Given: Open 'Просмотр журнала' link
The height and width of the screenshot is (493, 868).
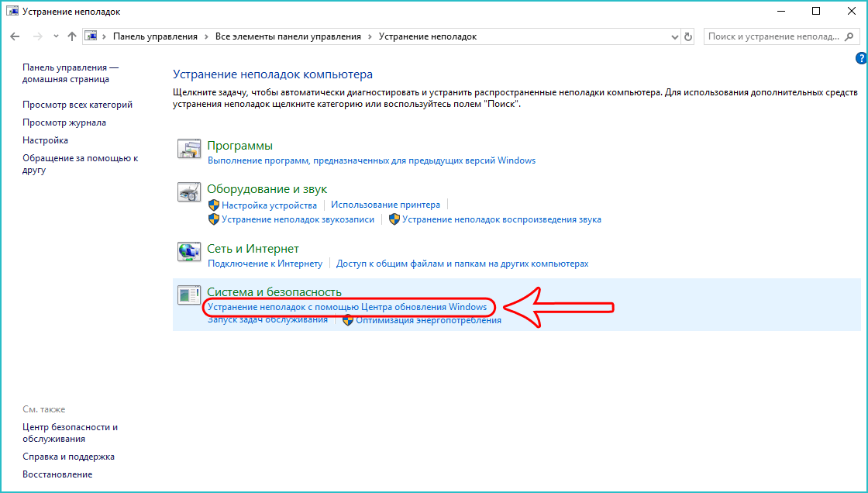Looking at the screenshot, I should click(x=64, y=122).
